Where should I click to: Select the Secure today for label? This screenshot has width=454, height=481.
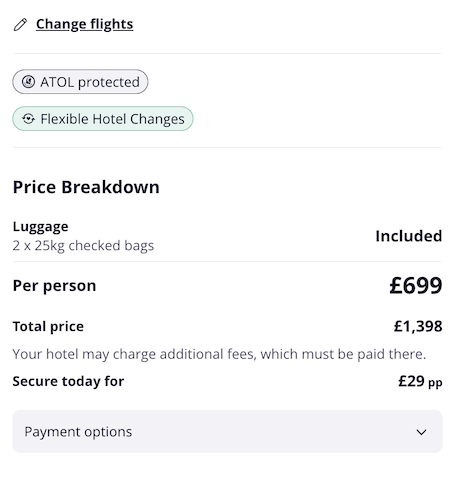click(x=68, y=381)
